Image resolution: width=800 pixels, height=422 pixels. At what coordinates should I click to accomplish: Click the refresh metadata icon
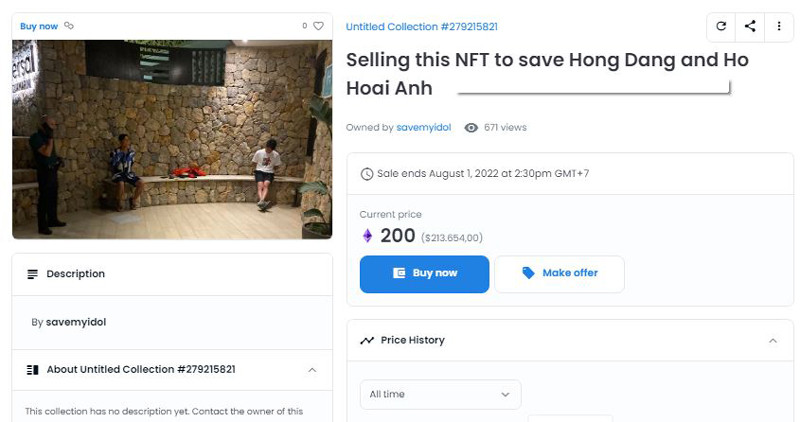[721, 26]
